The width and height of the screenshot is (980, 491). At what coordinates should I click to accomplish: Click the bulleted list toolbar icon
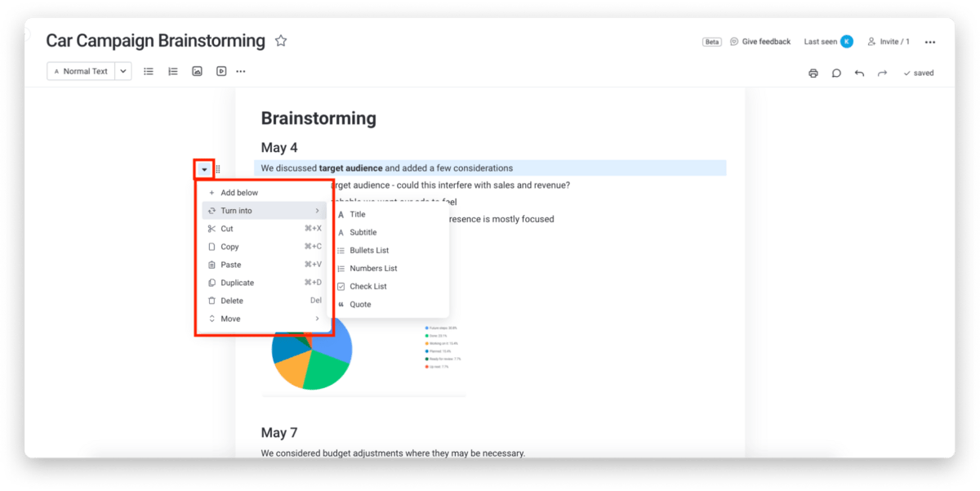(x=149, y=72)
